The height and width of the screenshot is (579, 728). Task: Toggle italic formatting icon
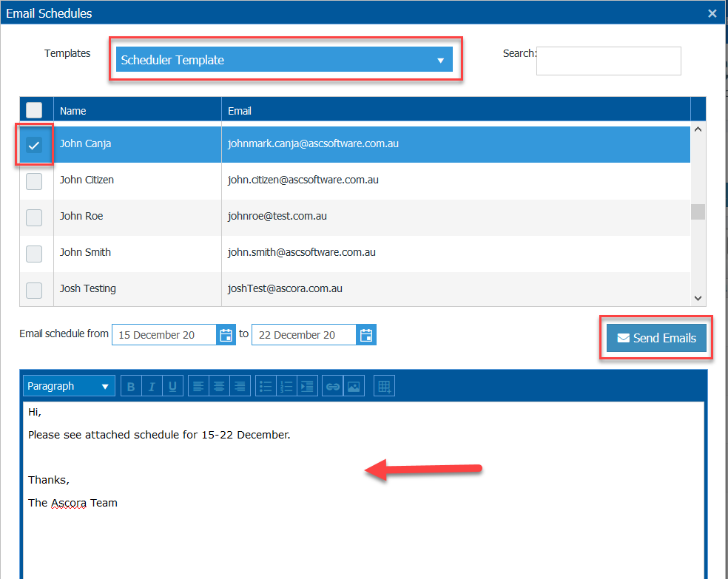152,386
